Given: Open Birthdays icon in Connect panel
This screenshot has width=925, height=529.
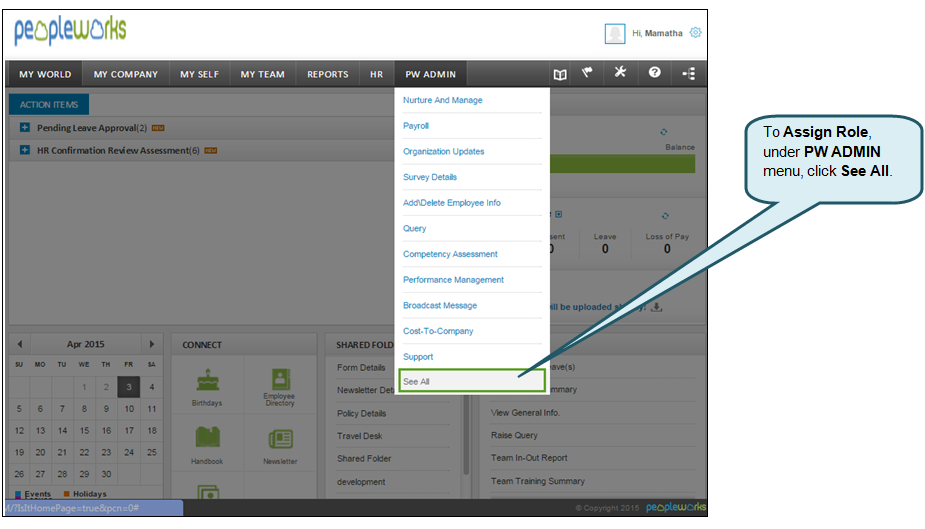Looking at the screenshot, I should [x=207, y=385].
